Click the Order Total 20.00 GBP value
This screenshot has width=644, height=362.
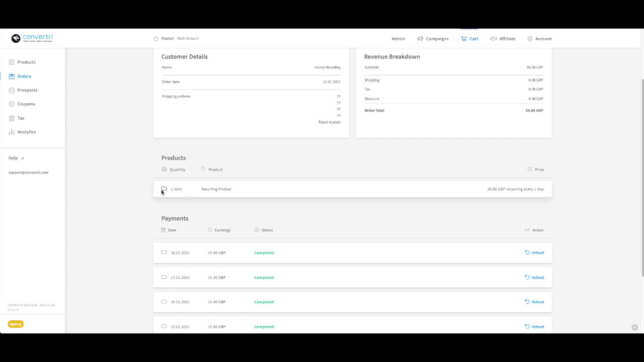click(534, 111)
